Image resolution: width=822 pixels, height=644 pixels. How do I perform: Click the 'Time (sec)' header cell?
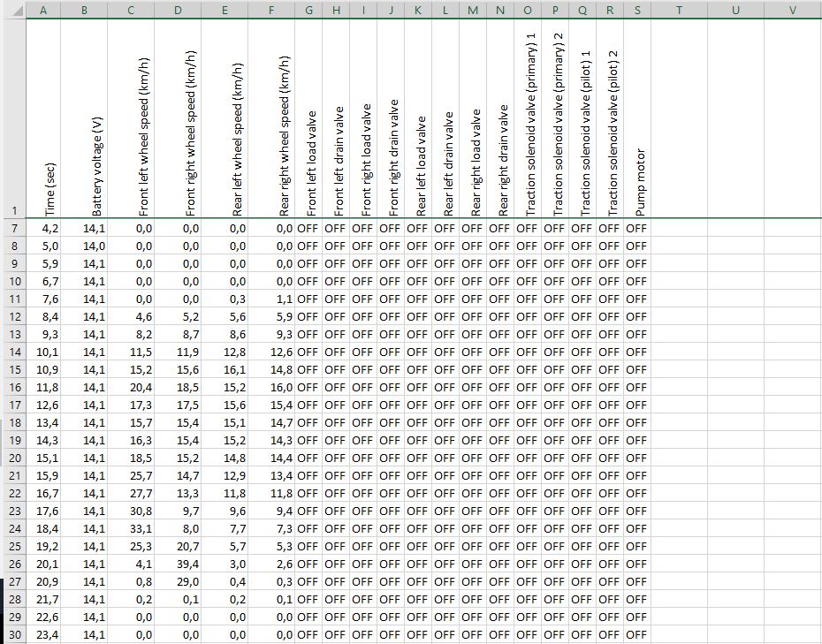43,118
